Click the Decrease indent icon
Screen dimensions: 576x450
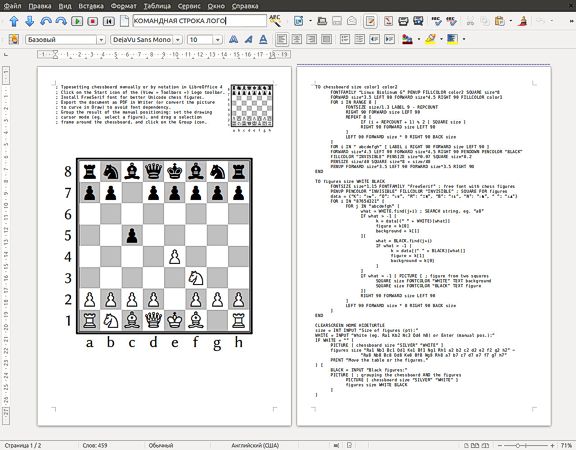click(x=374, y=39)
